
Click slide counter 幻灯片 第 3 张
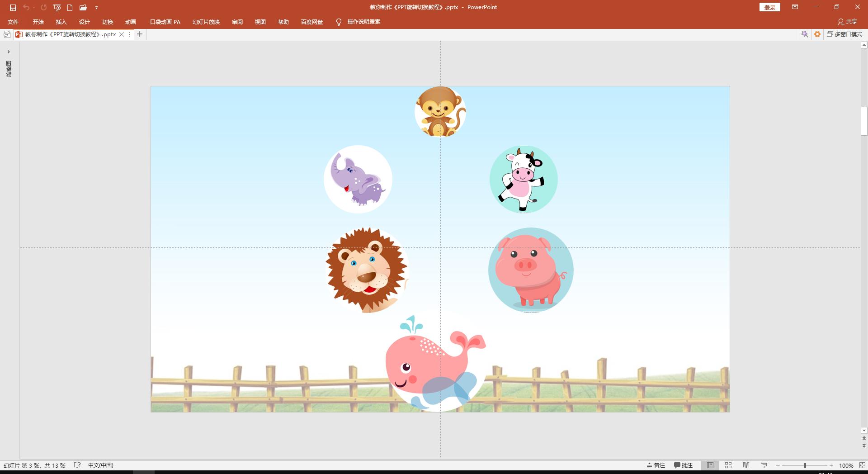(x=34, y=465)
